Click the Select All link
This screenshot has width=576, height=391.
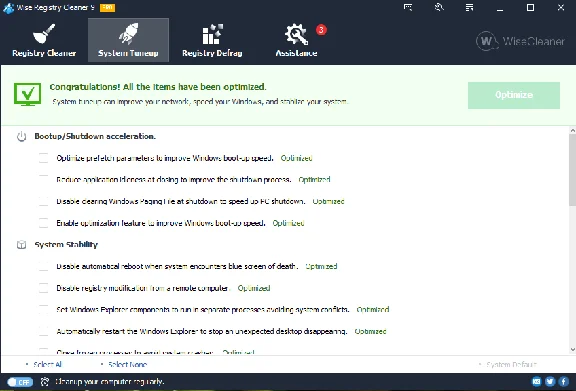click(47, 365)
